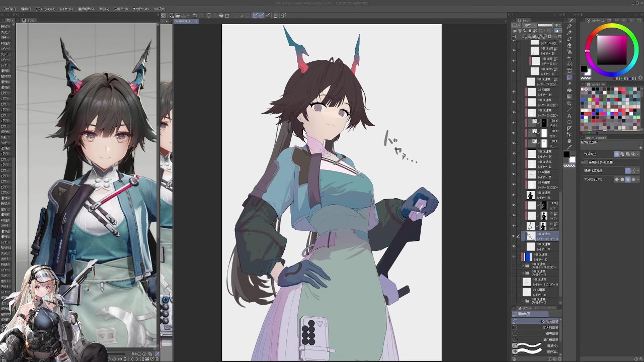Pick the black main color swatch by color wheel
Viewport: 644px width, 362px height.
pyautogui.click(x=584, y=69)
